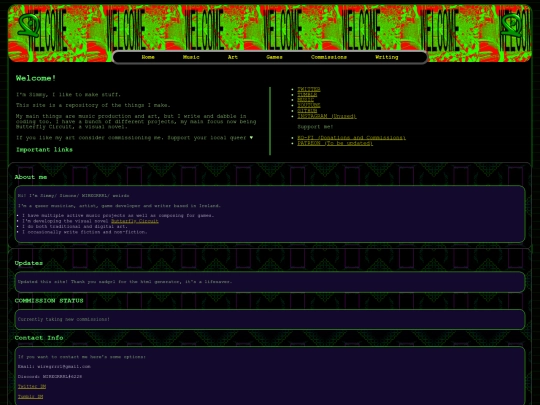Open the Art section
Screen dimensions: 540x405
[233, 57]
